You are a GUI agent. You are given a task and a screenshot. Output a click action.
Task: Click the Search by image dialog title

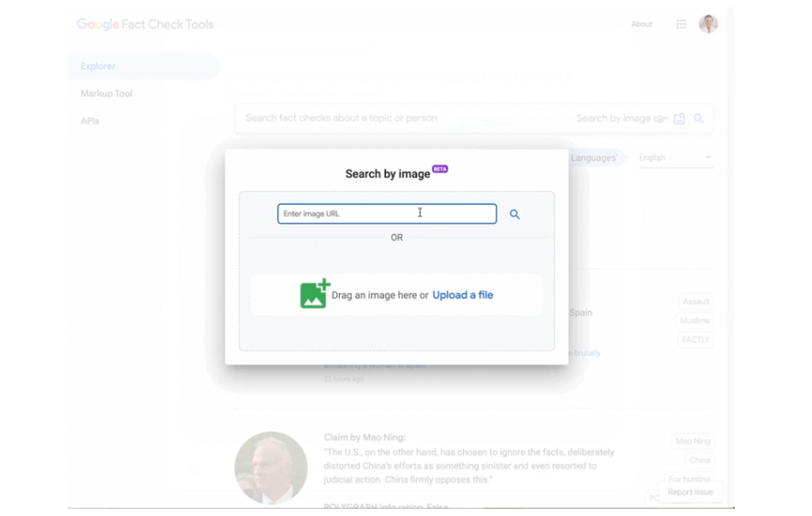388,174
